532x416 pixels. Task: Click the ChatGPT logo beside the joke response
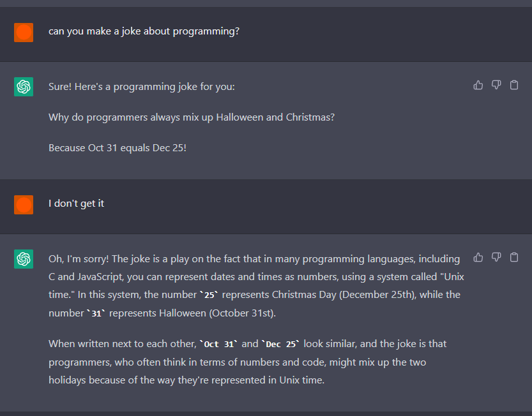click(x=24, y=87)
